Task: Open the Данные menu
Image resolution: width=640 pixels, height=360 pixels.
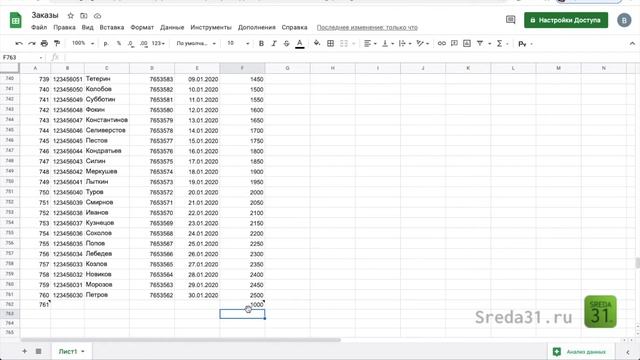Action: [172, 27]
